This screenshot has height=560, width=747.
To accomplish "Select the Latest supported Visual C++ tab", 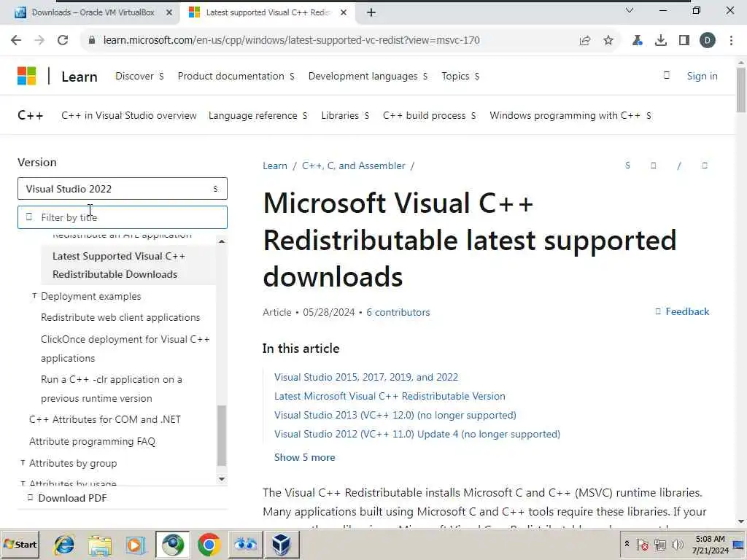I will pos(267,12).
